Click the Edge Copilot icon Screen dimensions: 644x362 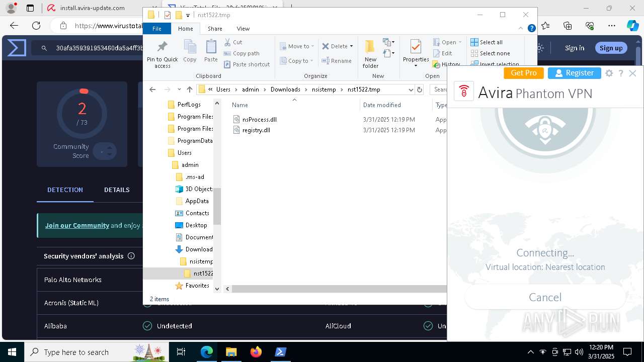pyautogui.click(x=632, y=25)
